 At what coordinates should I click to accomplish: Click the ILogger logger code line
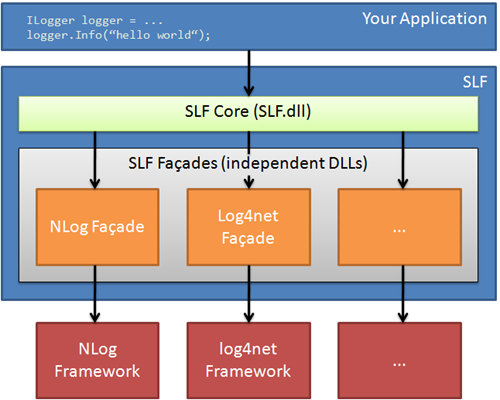click(x=95, y=21)
